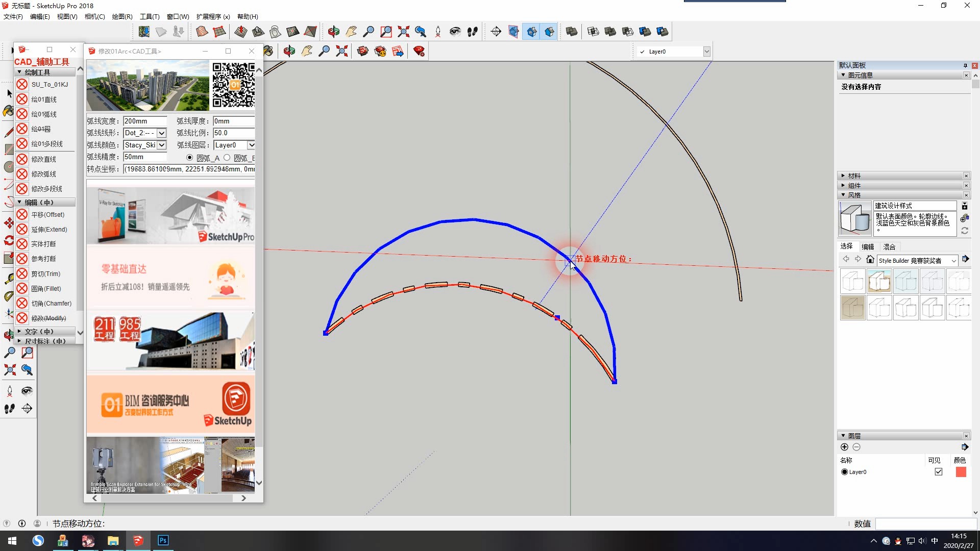
Task: Select the Drape sandbox tool
Action: [x=276, y=32]
